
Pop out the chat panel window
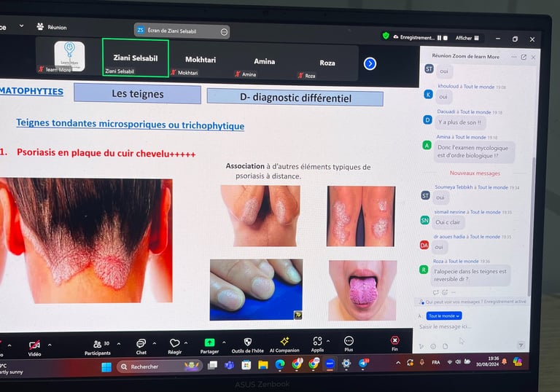coord(524,57)
